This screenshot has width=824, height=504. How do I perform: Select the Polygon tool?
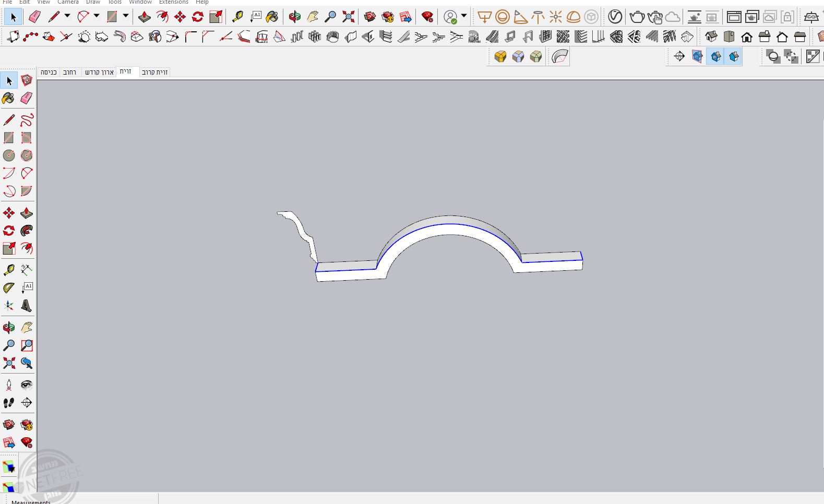coord(27,155)
